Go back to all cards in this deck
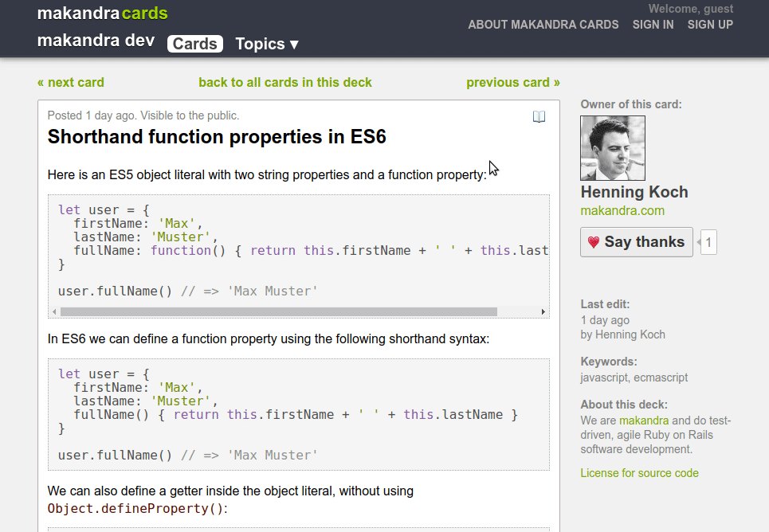The height and width of the screenshot is (532, 769). 284,82
